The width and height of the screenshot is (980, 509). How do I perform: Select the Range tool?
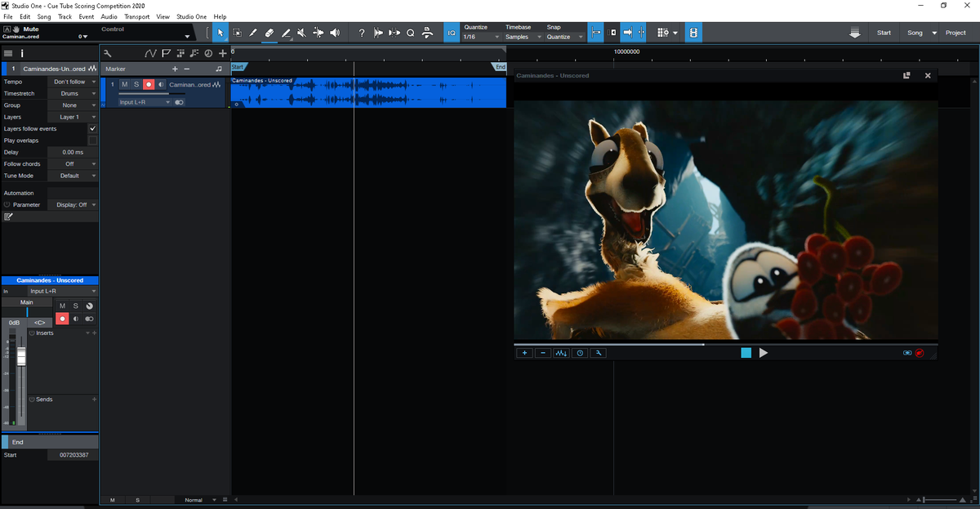(x=237, y=33)
